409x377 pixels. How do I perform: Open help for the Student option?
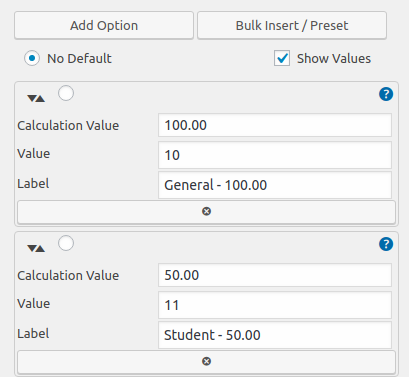click(x=386, y=244)
